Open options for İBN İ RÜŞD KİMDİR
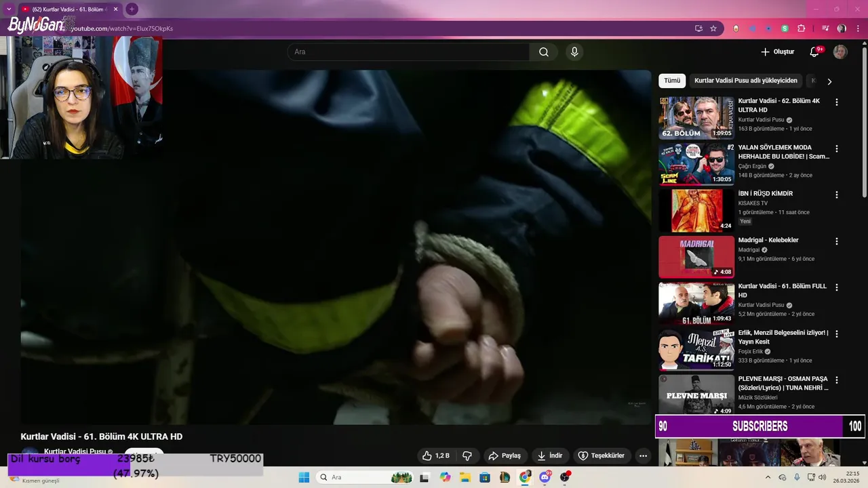The image size is (868, 488). pos(837,195)
